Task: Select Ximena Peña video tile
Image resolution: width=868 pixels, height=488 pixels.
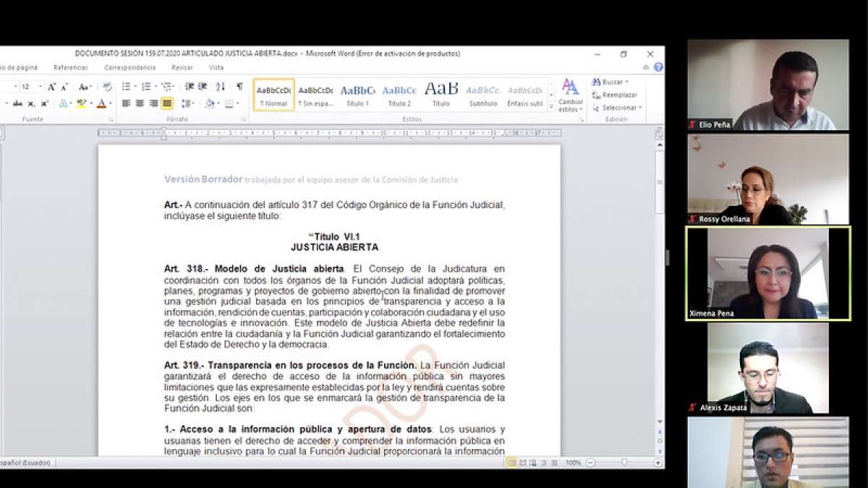Action: pyautogui.click(x=768, y=273)
